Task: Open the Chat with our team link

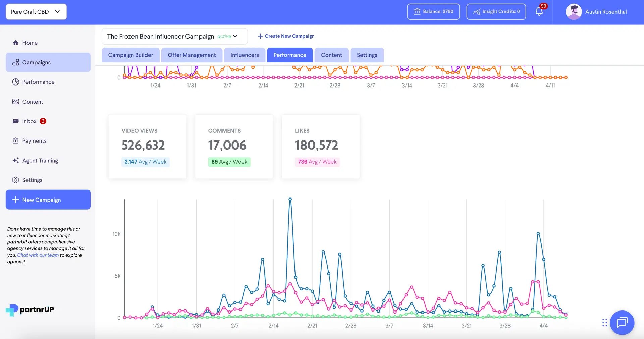Action: tap(38, 255)
